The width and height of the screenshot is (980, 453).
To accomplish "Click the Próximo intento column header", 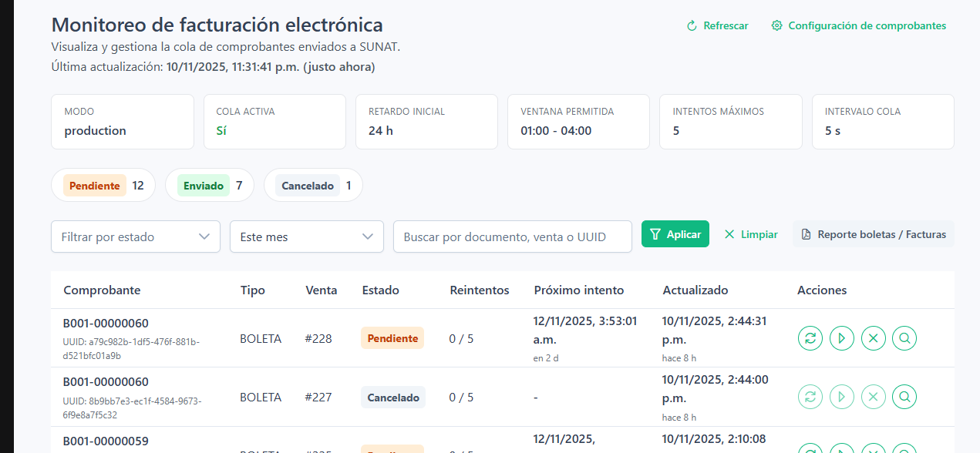I will [x=578, y=290].
